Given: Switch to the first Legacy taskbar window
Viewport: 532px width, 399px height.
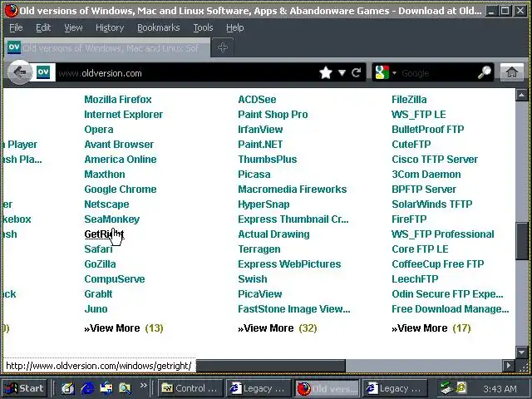Looking at the screenshot, I should (x=259, y=388).
